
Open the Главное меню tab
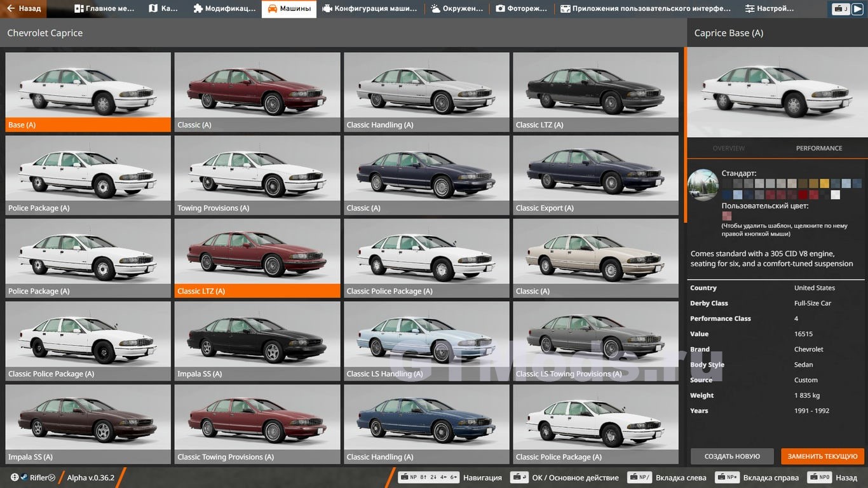(x=104, y=9)
